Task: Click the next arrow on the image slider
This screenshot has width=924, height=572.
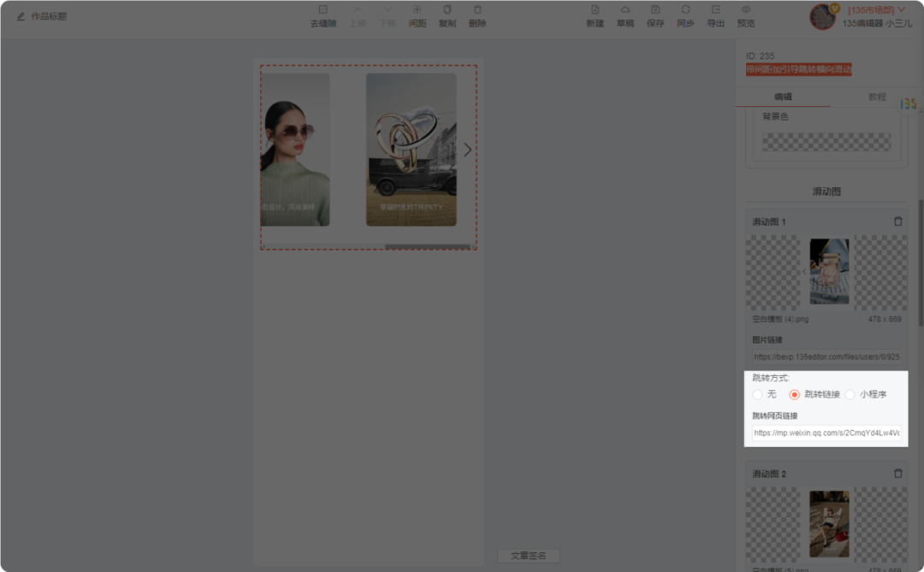Action: click(x=467, y=150)
